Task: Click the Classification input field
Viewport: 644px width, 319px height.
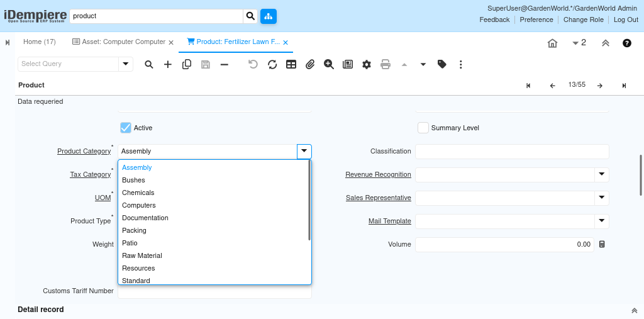Action: (x=512, y=152)
